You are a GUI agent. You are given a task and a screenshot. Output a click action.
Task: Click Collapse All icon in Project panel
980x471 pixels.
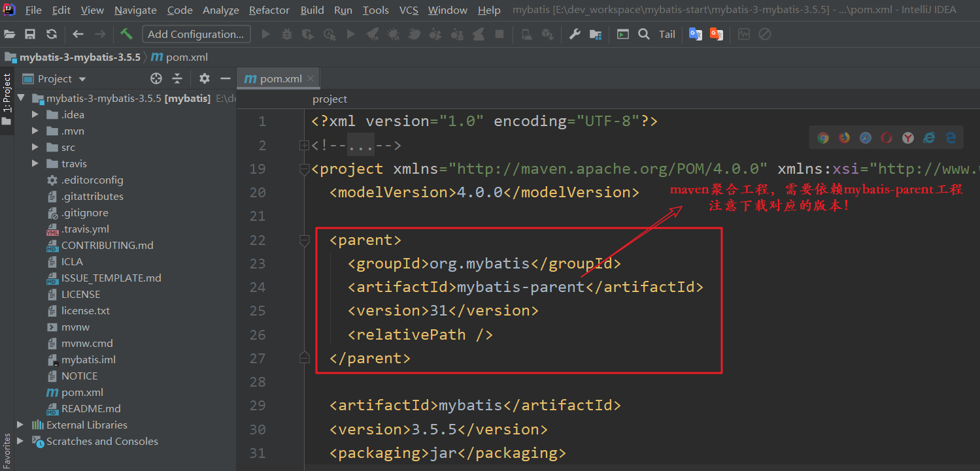coord(177,78)
